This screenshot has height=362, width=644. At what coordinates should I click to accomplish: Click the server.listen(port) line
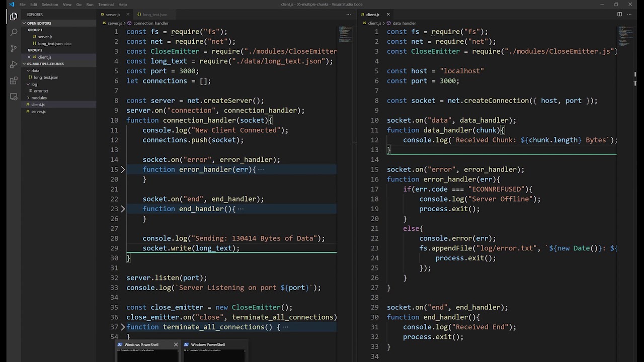[167, 278]
